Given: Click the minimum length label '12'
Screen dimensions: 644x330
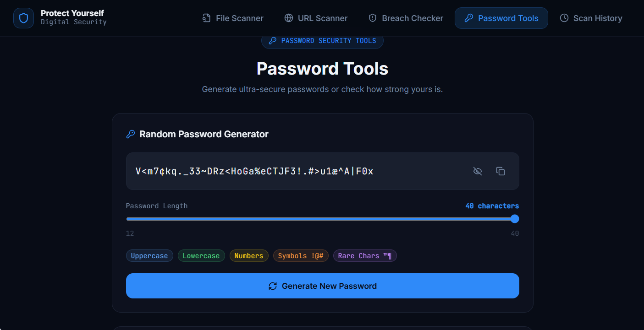Looking at the screenshot, I should point(130,233).
